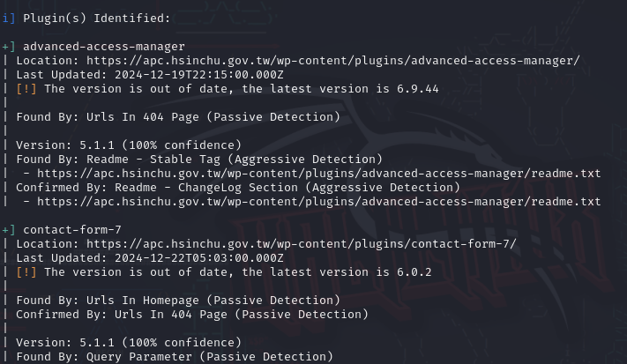Open contact-form-7 plugin location URL

302,244
